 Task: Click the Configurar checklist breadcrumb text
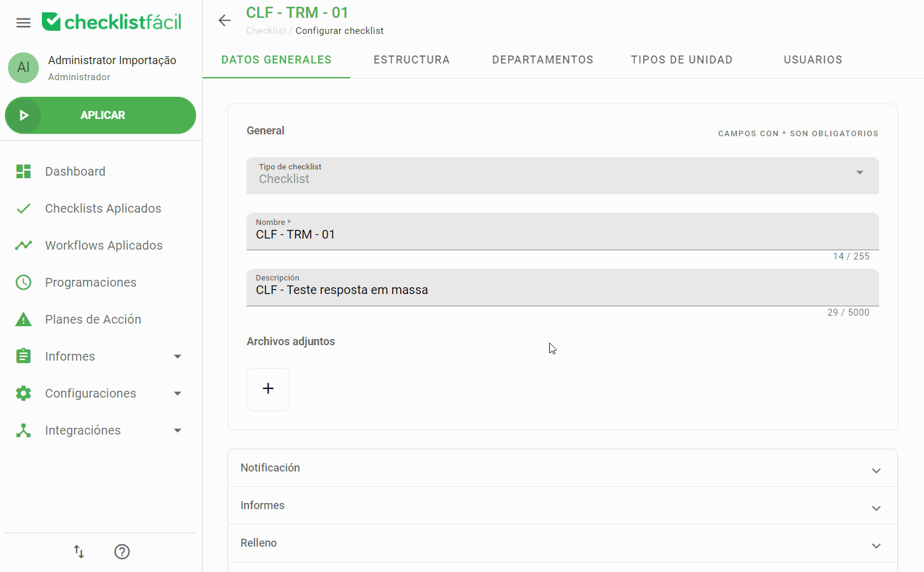click(x=340, y=31)
